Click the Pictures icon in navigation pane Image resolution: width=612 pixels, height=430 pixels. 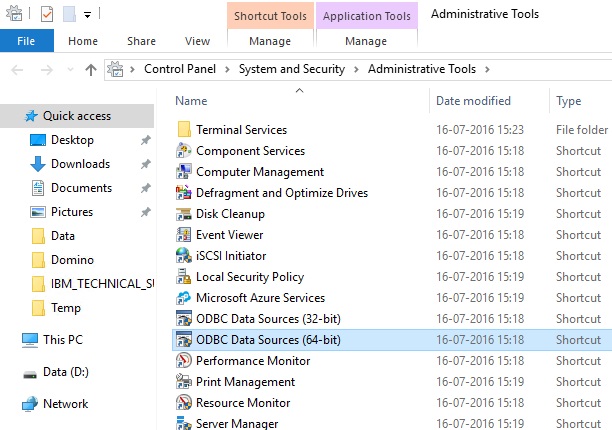38,212
